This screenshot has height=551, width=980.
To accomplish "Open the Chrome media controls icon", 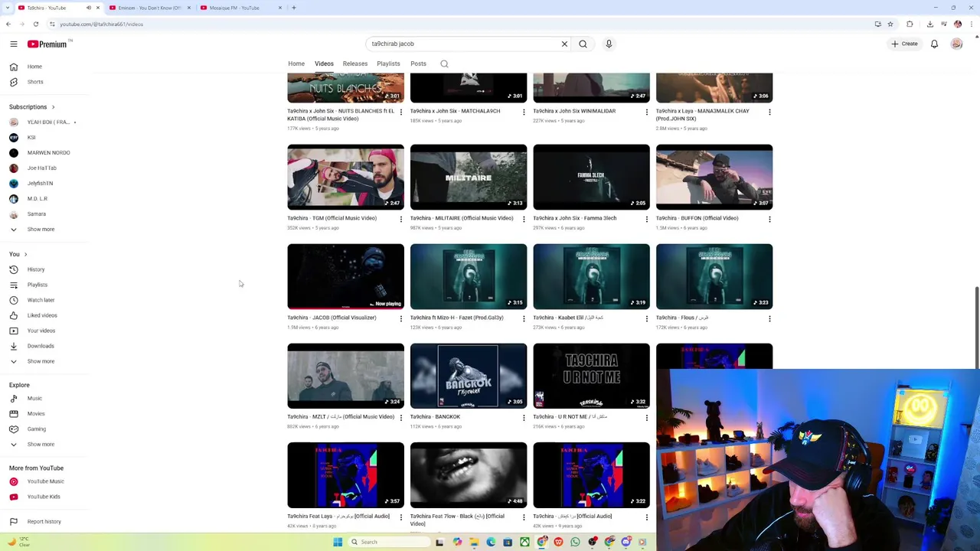I will (x=944, y=24).
